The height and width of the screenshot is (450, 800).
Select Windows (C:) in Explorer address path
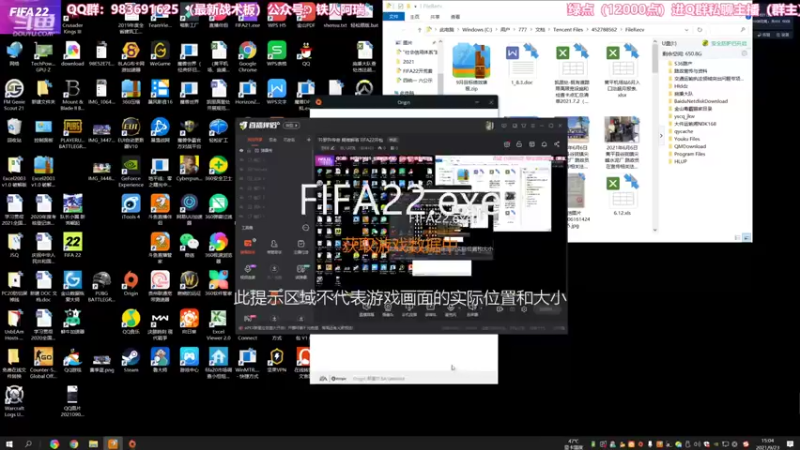477,30
